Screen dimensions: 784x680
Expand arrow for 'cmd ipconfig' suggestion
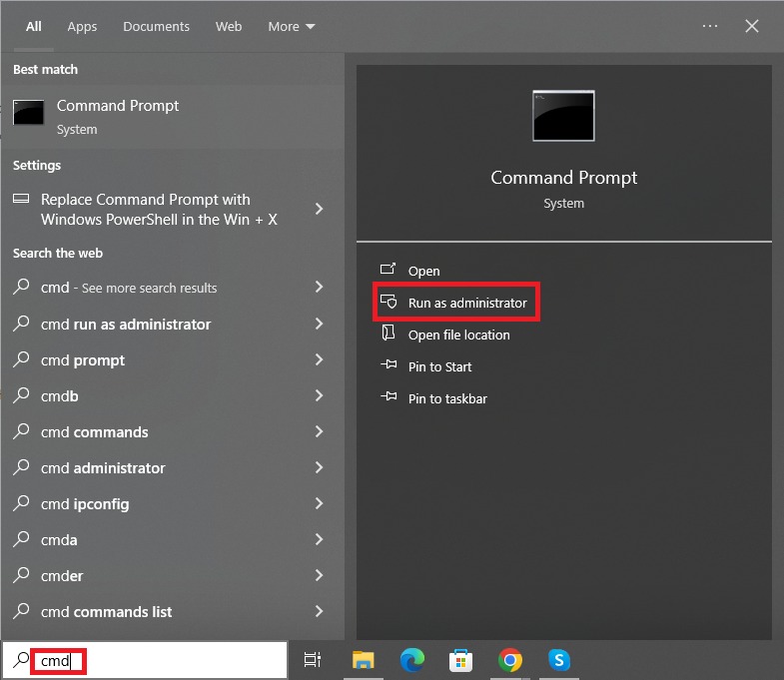(x=319, y=503)
